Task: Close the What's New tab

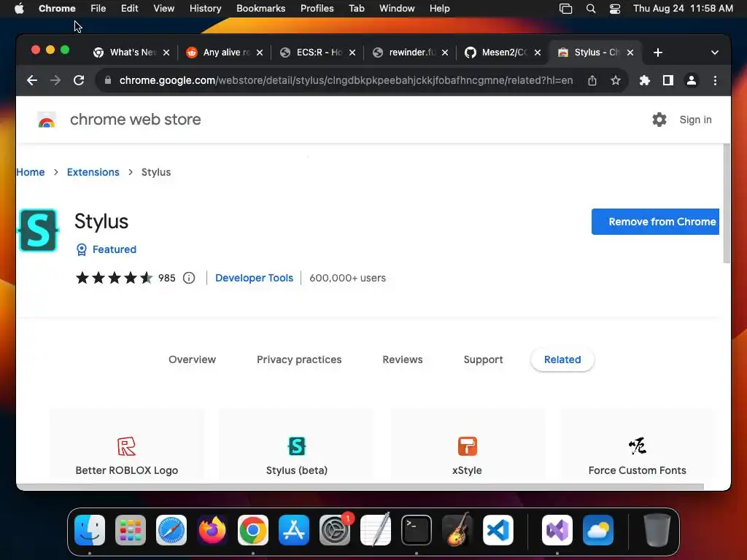Action: point(166,52)
